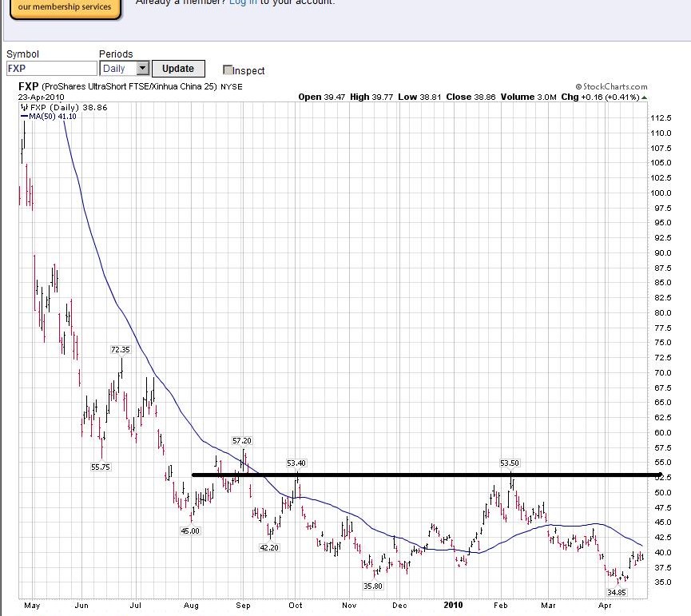Screen dimensions: 691x616
Task: Click the StockCharts.com copyright mark
Action: (578, 87)
